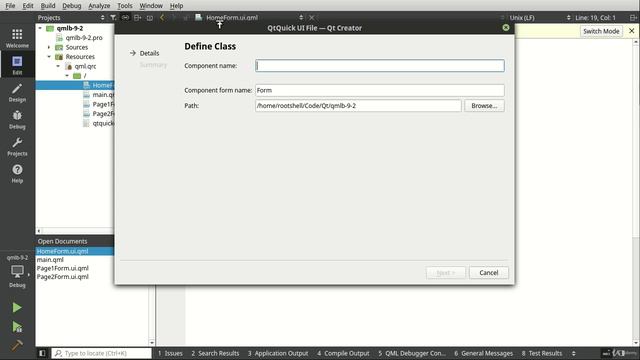Focus the Component name field
Screen dimensions: 640x360
[x=380, y=66]
